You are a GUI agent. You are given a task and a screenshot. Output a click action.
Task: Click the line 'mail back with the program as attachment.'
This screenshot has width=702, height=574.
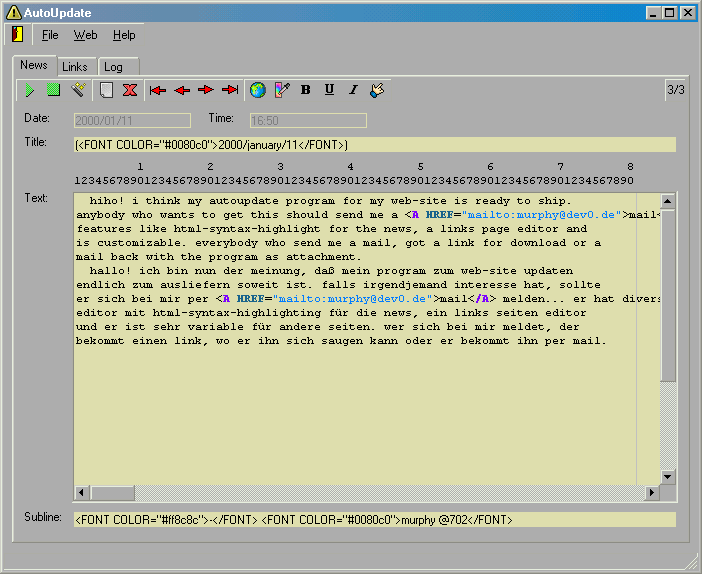click(218, 257)
